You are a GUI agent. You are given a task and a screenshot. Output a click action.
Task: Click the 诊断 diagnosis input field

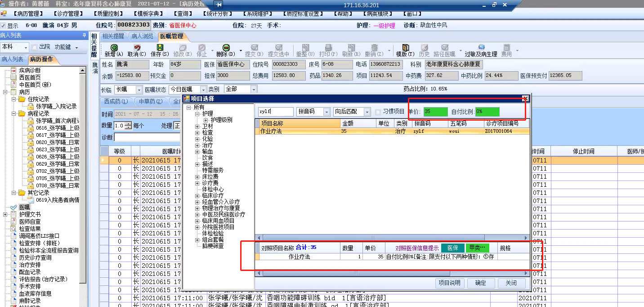[x=147, y=137]
